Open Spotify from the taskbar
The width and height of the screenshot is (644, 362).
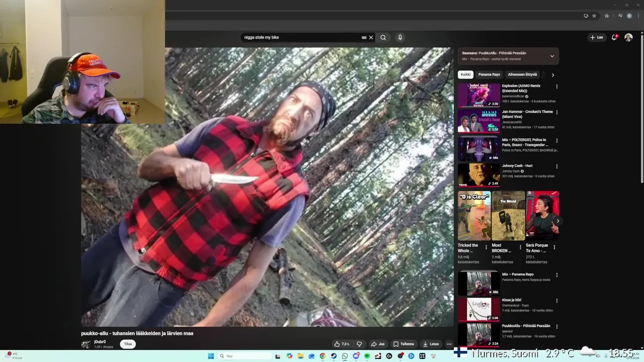[367, 356]
